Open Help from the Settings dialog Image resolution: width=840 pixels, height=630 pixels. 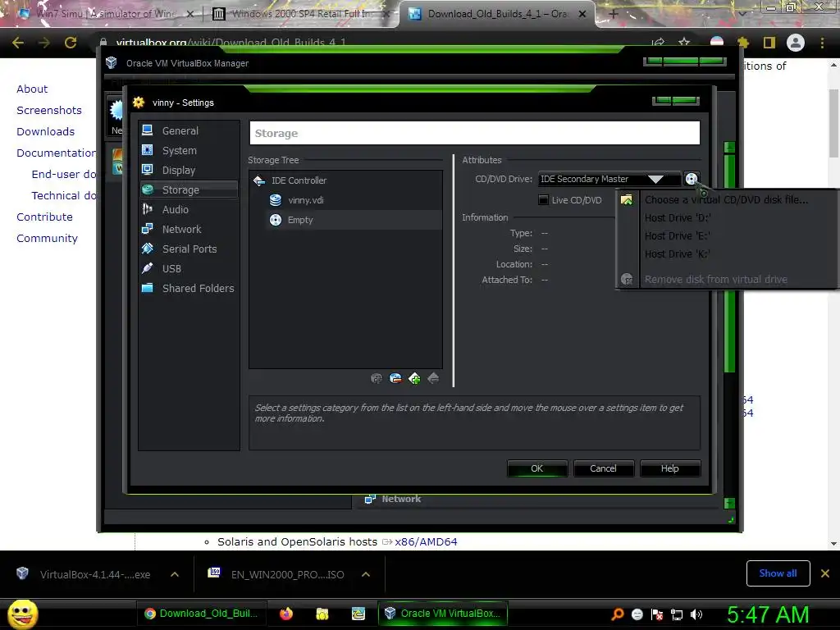pyautogui.click(x=669, y=468)
